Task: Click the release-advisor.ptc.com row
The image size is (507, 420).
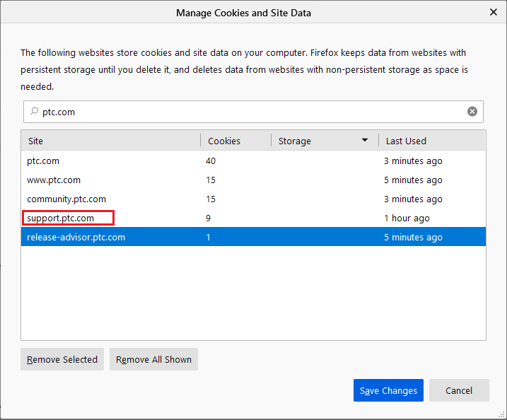Action: tap(76, 238)
